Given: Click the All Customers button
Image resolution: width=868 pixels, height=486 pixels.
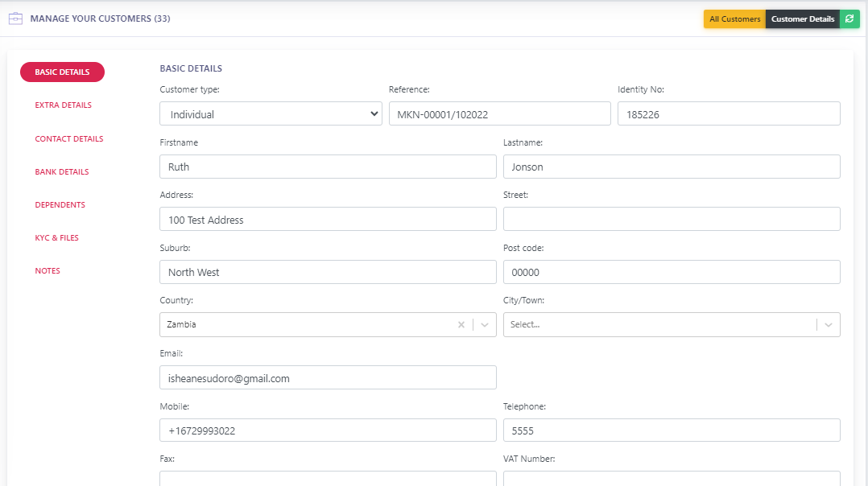Looking at the screenshot, I should pyautogui.click(x=734, y=19).
